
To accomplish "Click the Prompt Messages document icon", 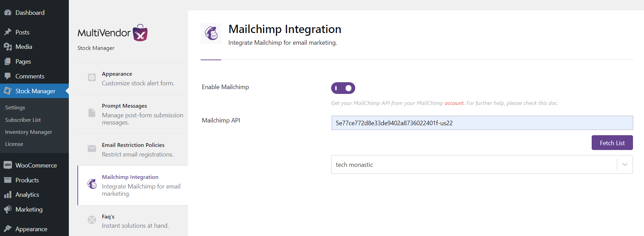I will pos(92,113).
